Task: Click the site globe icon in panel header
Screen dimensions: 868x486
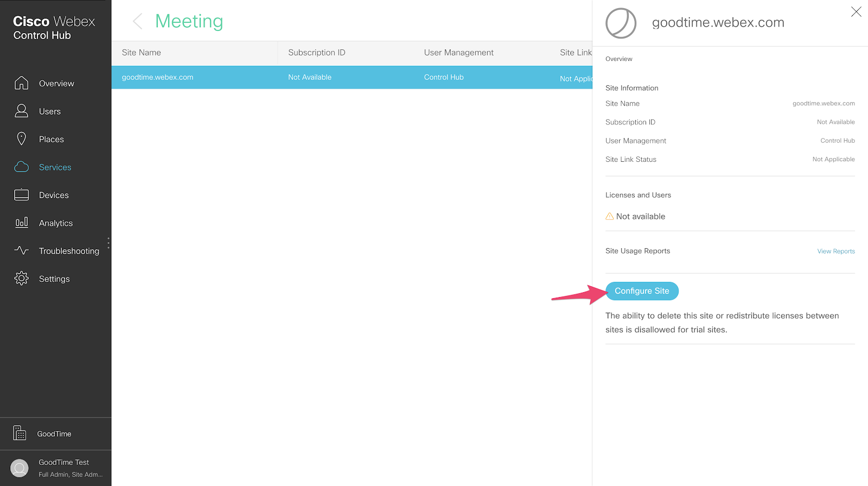Action: tap(621, 23)
